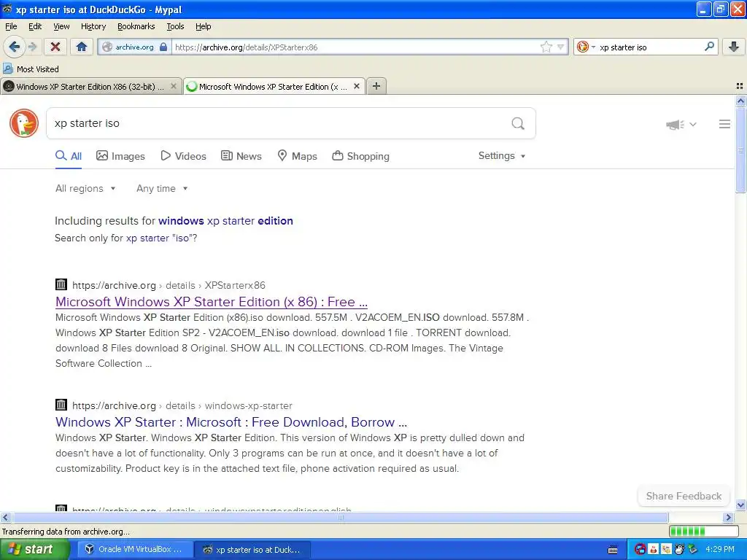Click the Safely Remove Hardware tray icon
This screenshot has width=747, height=560.
pyautogui.click(x=693, y=550)
